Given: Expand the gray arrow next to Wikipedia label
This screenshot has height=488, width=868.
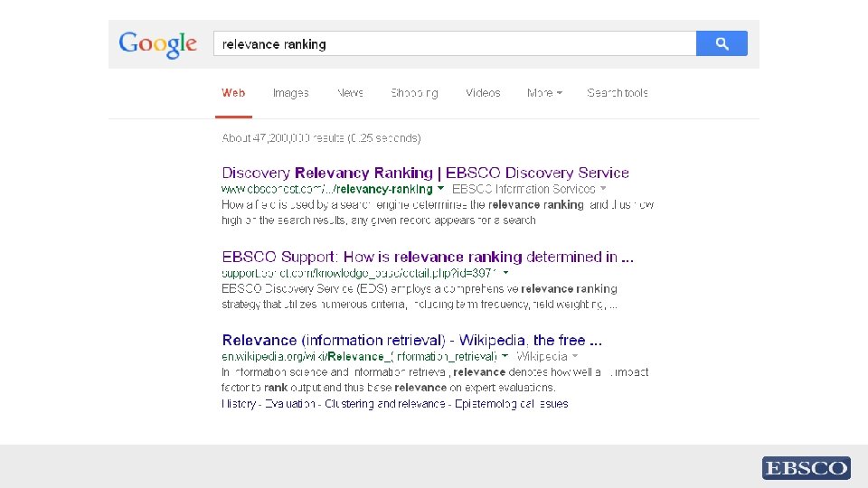Looking at the screenshot, I should point(575,356).
